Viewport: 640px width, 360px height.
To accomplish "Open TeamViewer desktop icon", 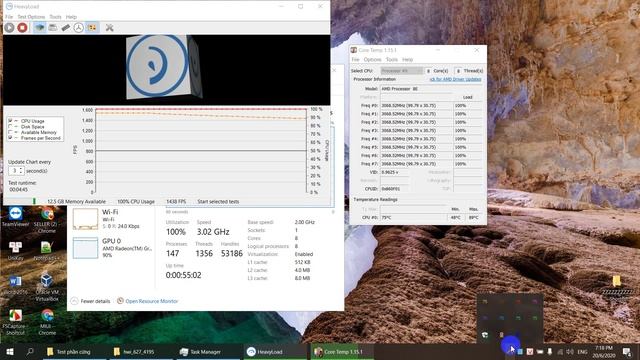I will [x=16, y=217].
